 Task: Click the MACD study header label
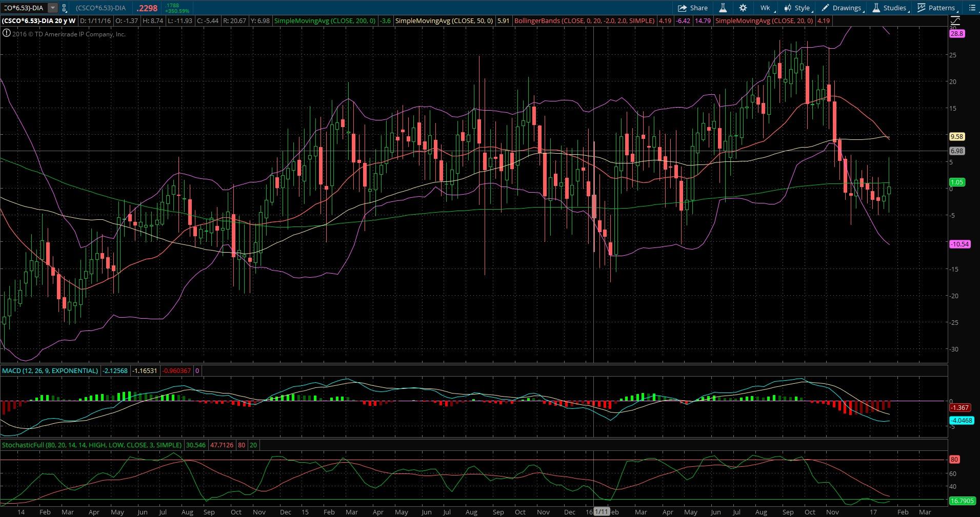point(50,370)
